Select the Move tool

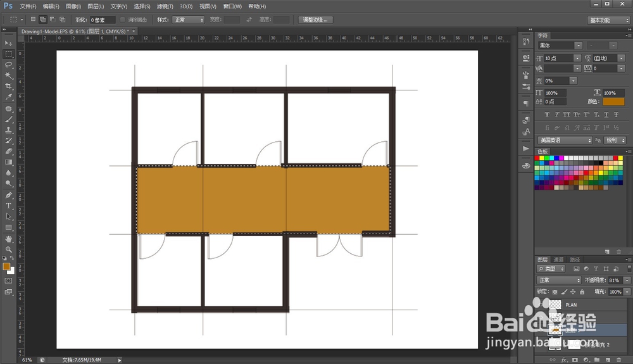8,43
